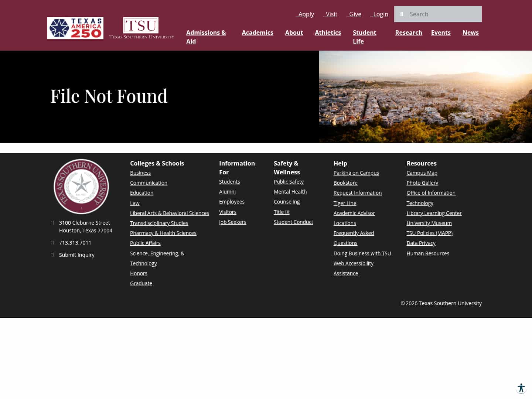Open the Business college link

(140, 173)
